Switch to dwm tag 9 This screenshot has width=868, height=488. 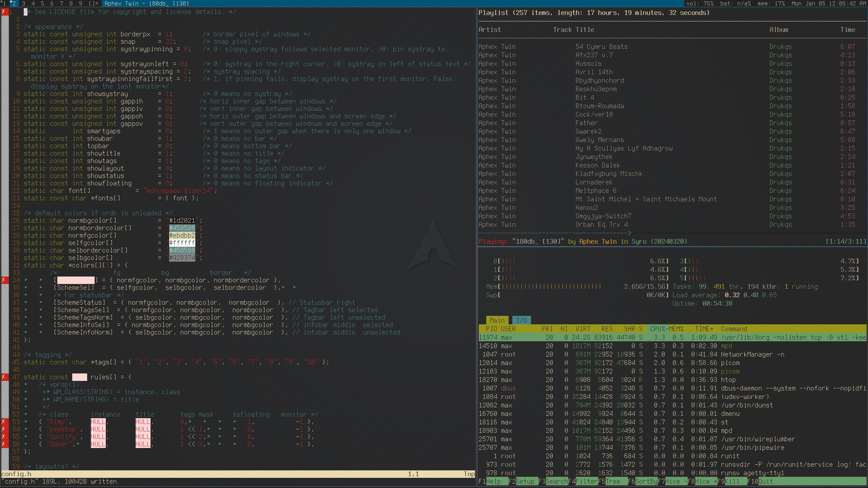click(80, 3)
